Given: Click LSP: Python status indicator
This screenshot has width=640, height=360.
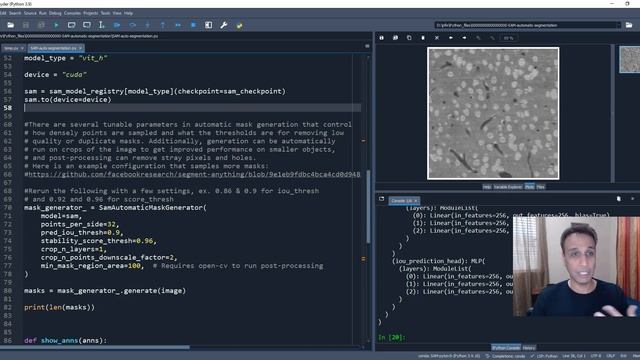Looking at the screenshot, I should coord(544,356).
